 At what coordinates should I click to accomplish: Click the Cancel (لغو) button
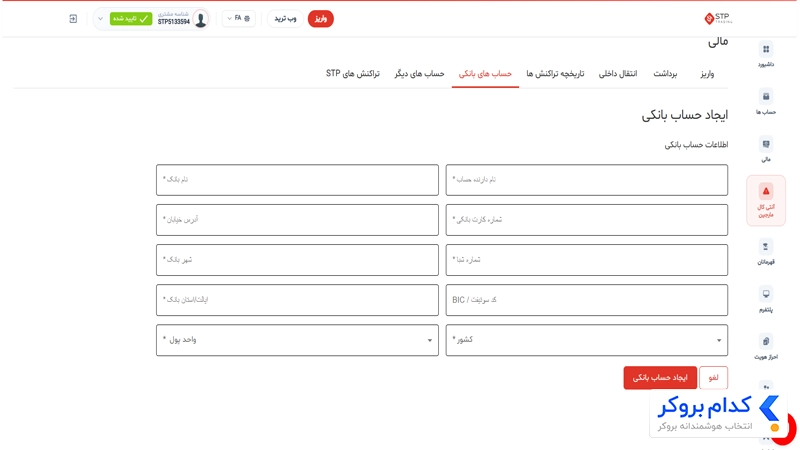click(713, 378)
